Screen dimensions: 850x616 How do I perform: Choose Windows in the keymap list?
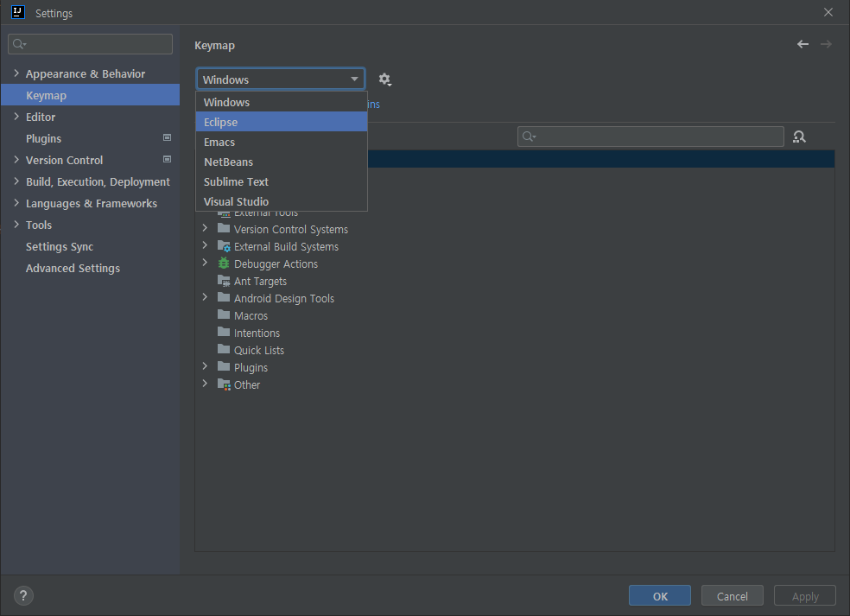point(282,102)
